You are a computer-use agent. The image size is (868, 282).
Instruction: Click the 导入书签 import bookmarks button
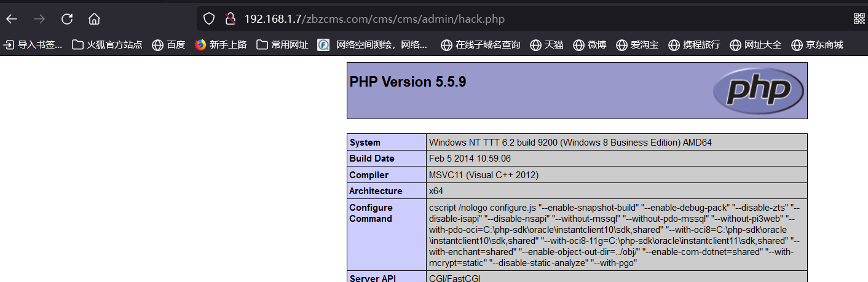click(x=33, y=44)
